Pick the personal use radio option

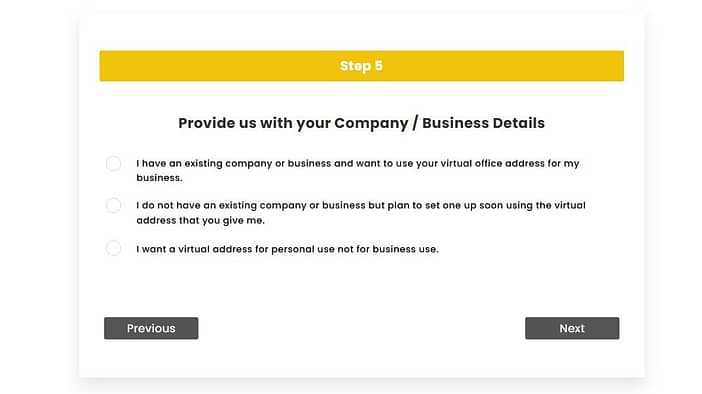pos(114,248)
